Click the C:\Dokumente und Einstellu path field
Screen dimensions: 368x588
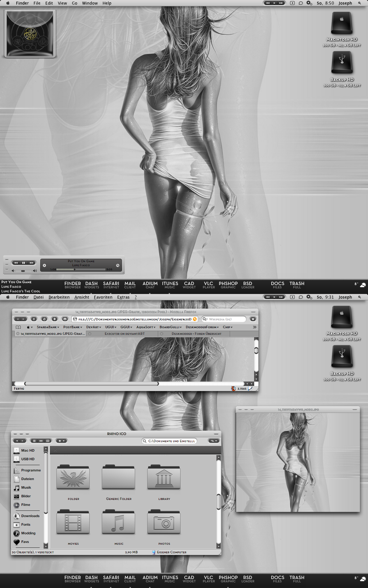click(169, 441)
